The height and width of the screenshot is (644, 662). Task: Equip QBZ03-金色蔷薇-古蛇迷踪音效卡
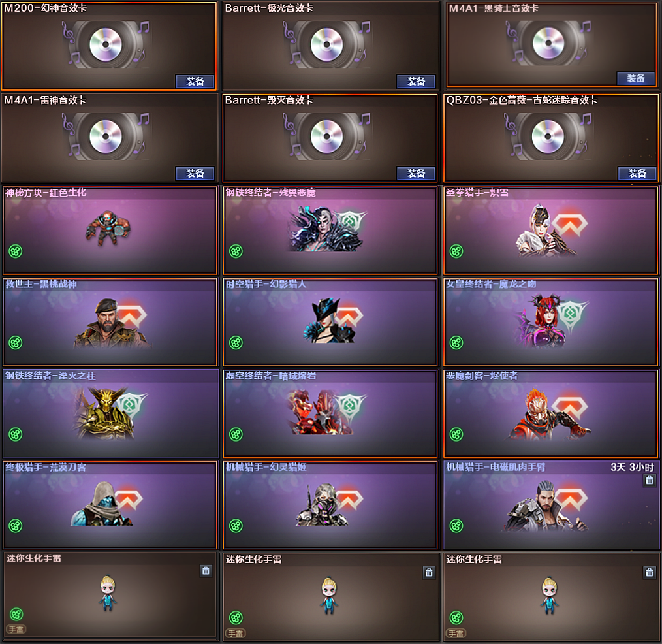(637, 174)
